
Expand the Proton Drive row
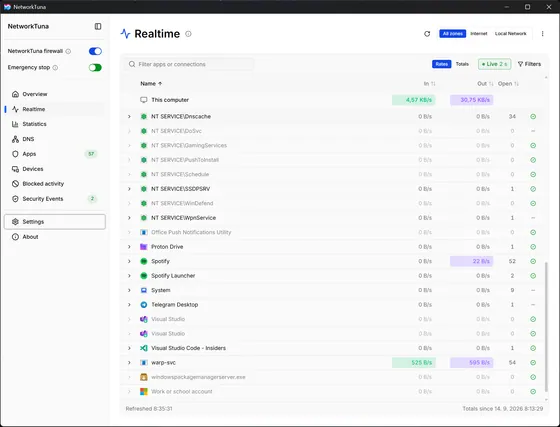(x=129, y=247)
